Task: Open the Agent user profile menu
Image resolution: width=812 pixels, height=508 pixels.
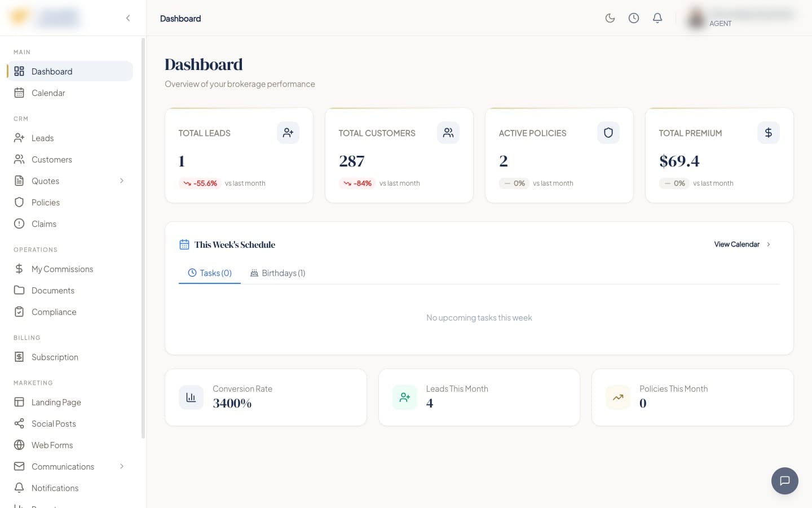Action: [740, 18]
